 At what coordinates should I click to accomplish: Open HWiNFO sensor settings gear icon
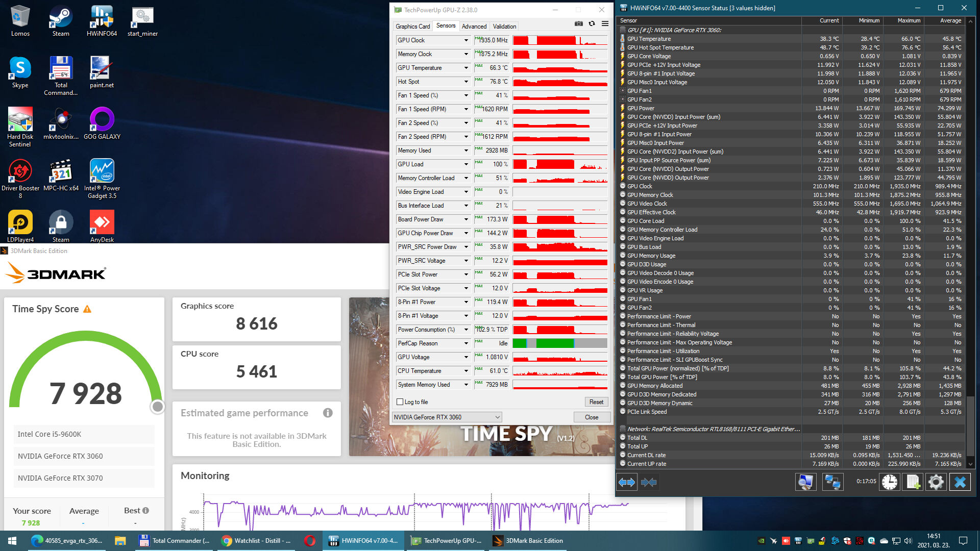[936, 482]
